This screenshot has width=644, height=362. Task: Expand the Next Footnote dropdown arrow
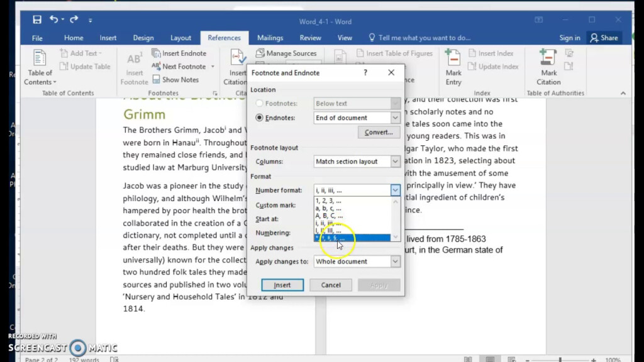tap(213, 67)
